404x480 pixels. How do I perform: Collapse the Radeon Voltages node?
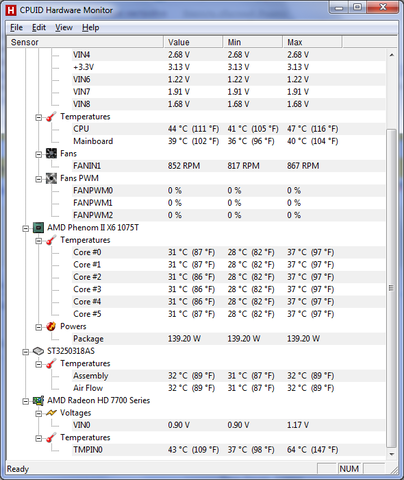click(39, 414)
